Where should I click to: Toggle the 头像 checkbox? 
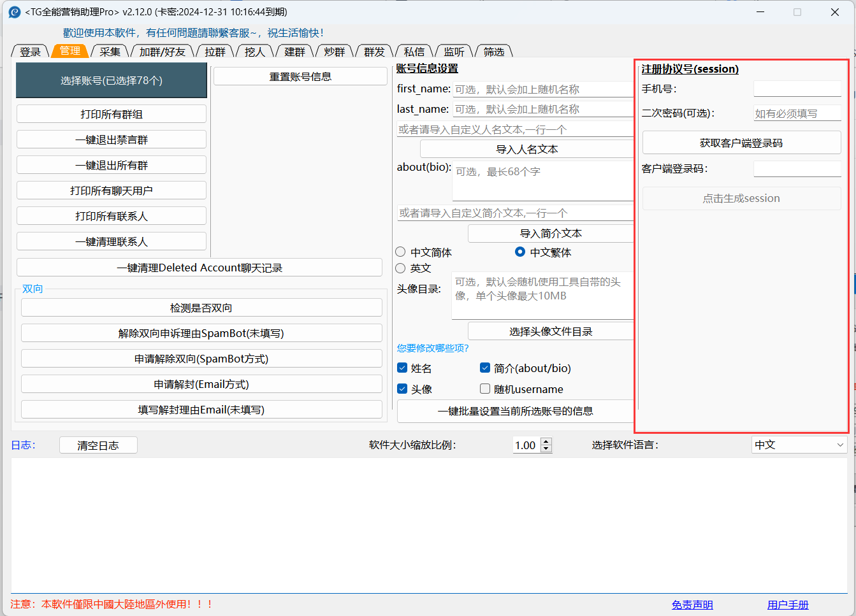tap(402, 389)
